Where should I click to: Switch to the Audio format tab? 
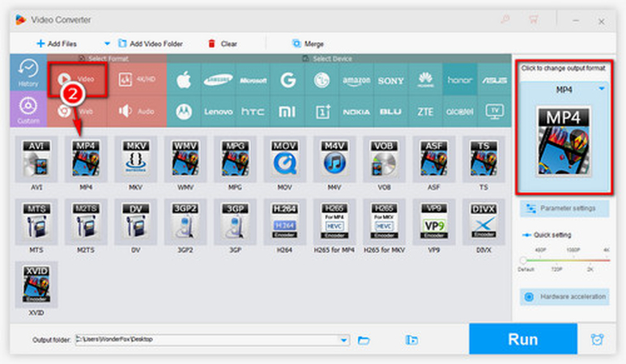coord(136,111)
